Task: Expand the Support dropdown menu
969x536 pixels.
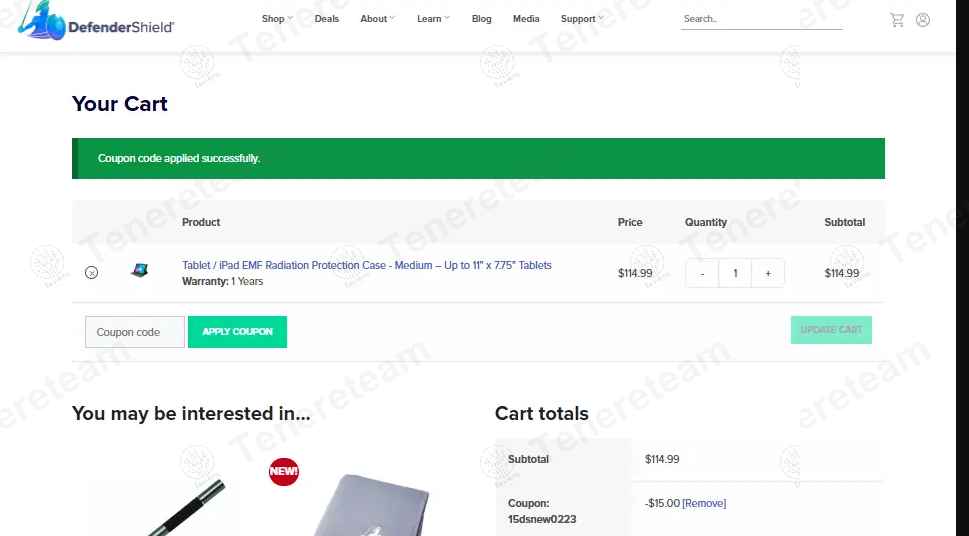Action: 582,19
